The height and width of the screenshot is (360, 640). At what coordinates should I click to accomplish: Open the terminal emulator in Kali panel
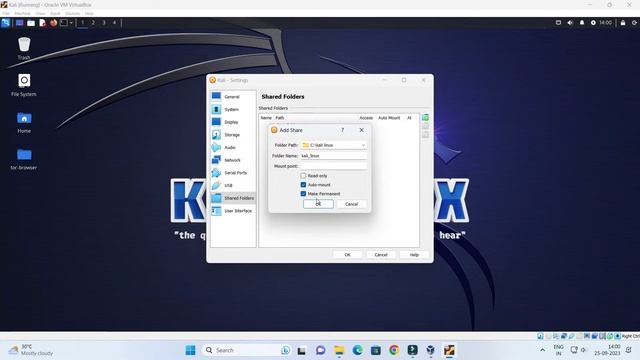pyautogui.click(x=64, y=23)
